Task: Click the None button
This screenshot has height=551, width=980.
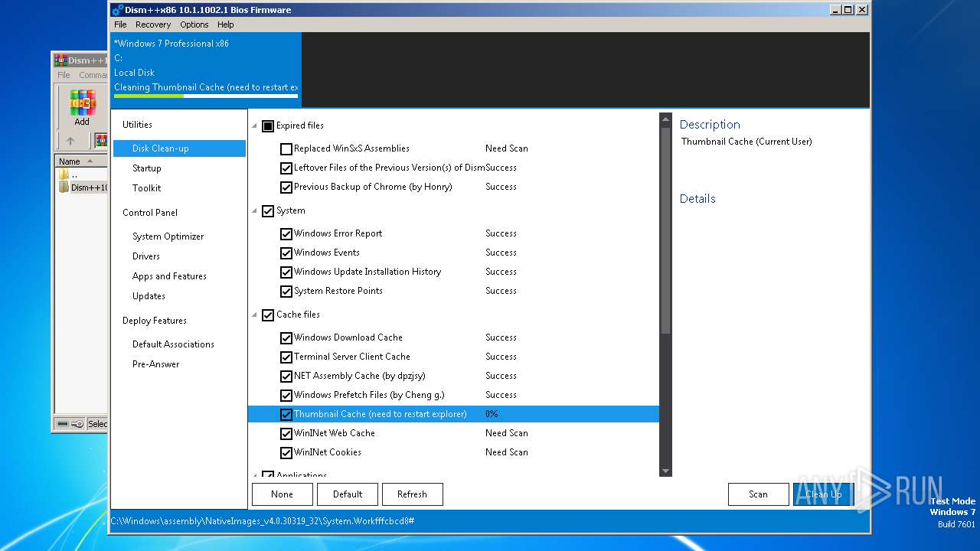Action: [x=283, y=494]
